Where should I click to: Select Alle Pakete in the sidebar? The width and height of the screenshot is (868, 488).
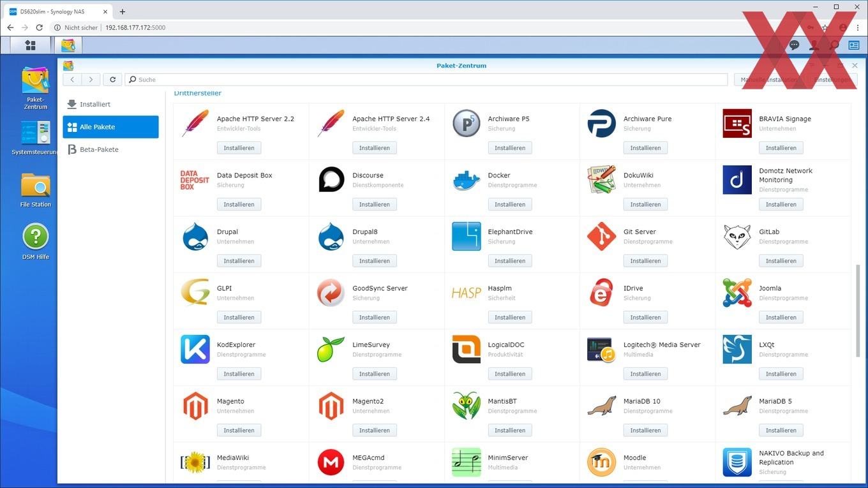(x=110, y=127)
